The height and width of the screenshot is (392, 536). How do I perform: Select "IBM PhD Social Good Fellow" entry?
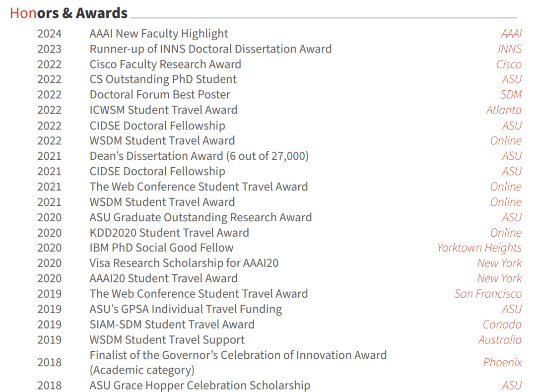tap(161, 248)
